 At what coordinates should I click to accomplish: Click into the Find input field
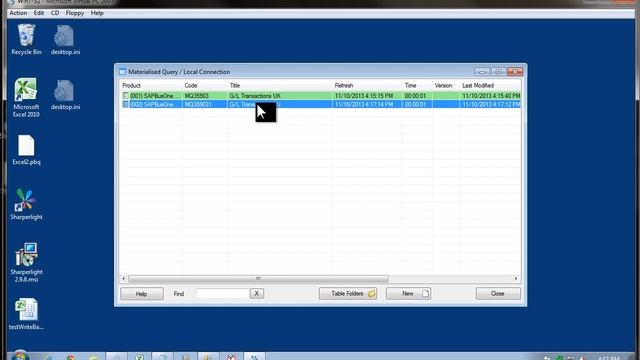click(x=223, y=293)
